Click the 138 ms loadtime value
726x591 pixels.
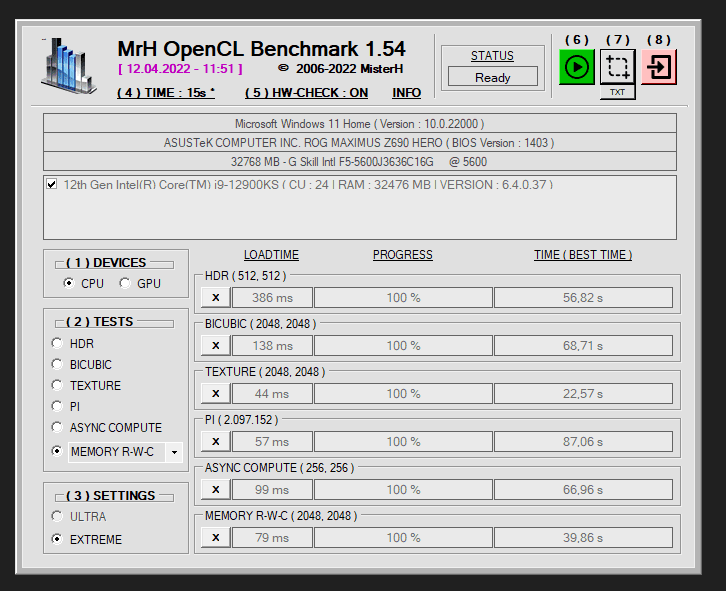pyautogui.click(x=272, y=346)
